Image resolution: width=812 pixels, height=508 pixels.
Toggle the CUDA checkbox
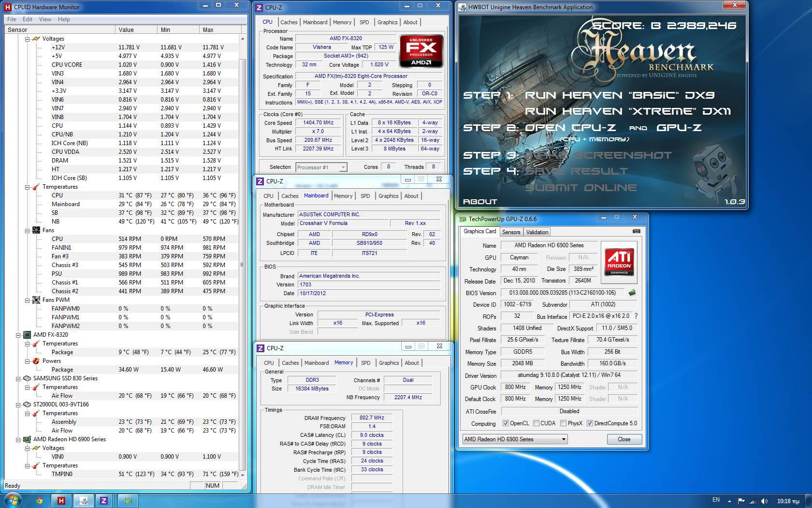click(x=536, y=423)
